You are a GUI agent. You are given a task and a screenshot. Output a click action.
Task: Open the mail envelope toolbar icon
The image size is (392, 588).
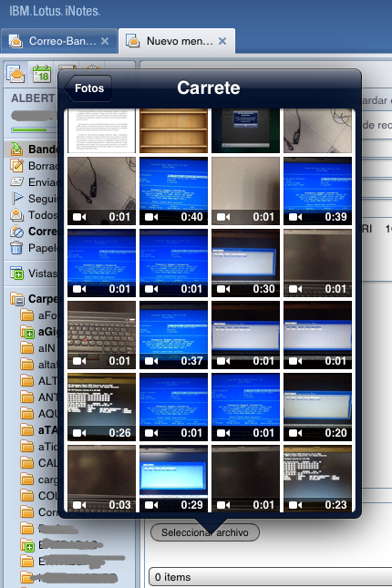point(15,74)
